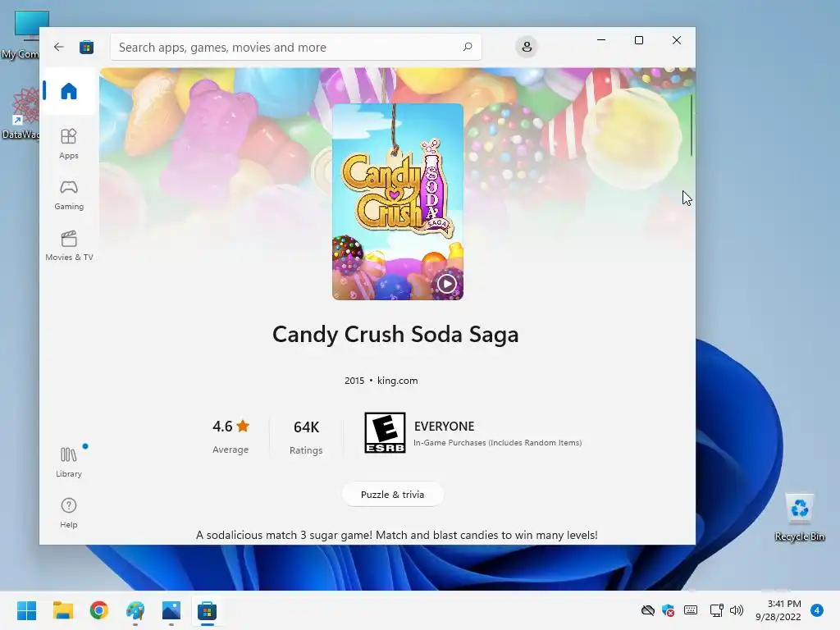Select the My Computer desktop icon

tap(20, 35)
